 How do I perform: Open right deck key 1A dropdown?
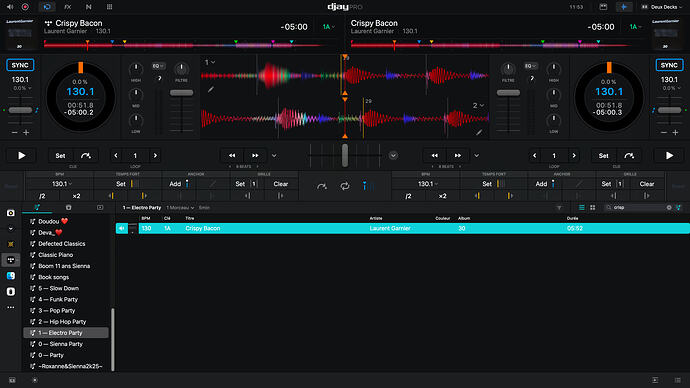coord(635,27)
